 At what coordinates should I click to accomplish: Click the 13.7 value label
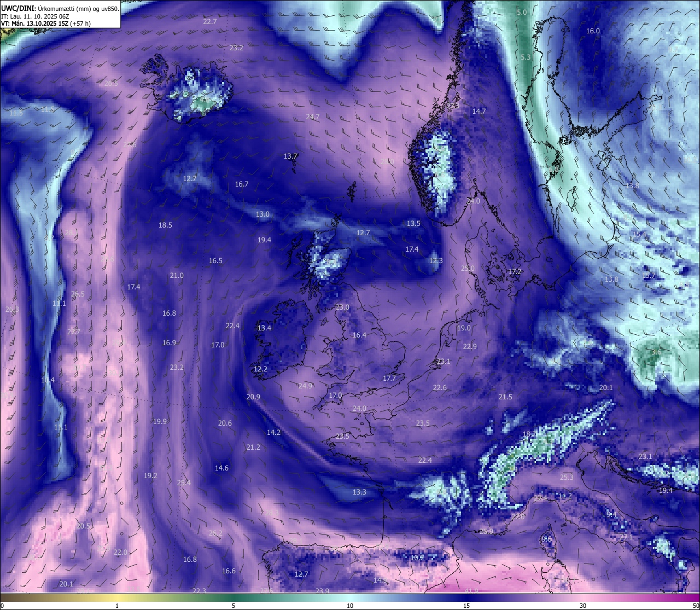click(x=290, y=156)
